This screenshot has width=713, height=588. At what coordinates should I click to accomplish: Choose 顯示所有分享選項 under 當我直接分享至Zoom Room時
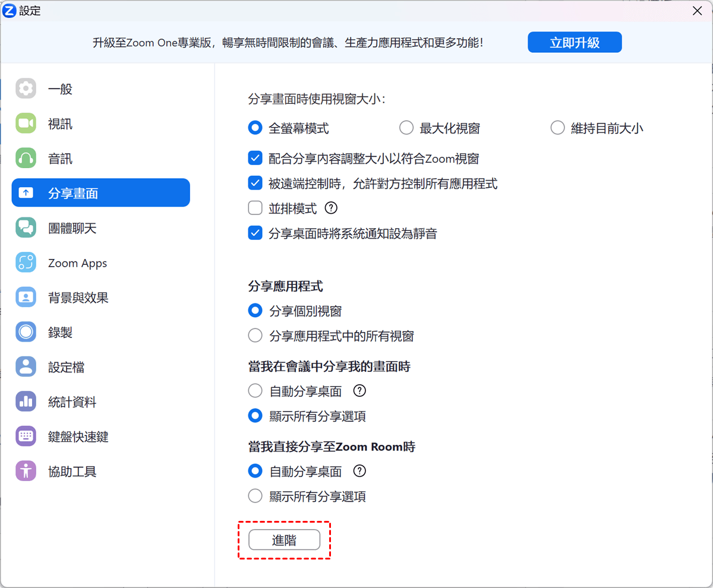255,496
